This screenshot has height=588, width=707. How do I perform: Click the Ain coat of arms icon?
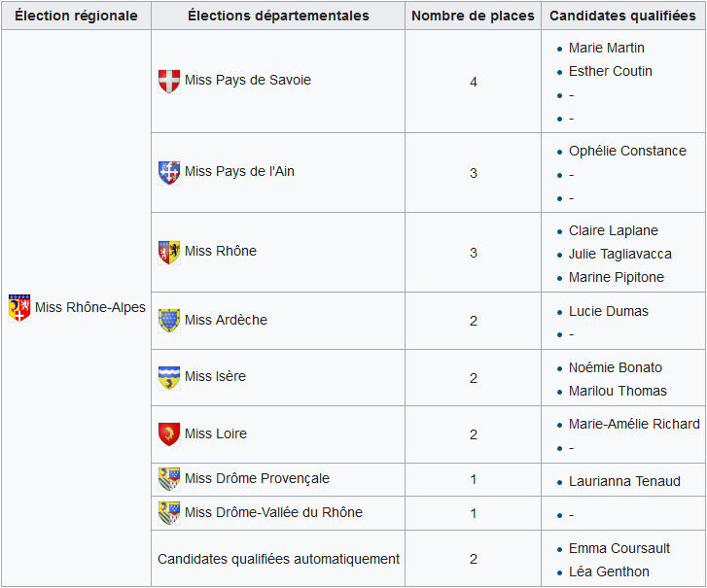169,173
